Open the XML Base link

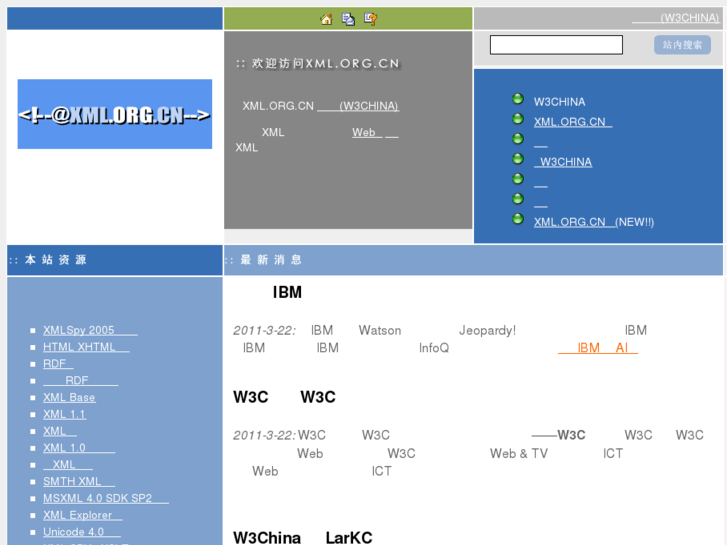pos(69,398)
